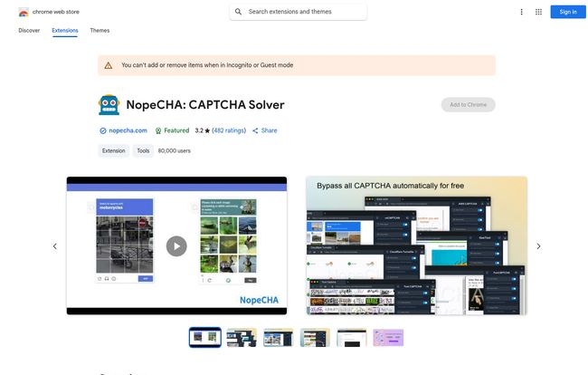This screenshot has width=588, height=375.
Task: Select the second carousel thumbnail
Action: (x=242, y=338)
